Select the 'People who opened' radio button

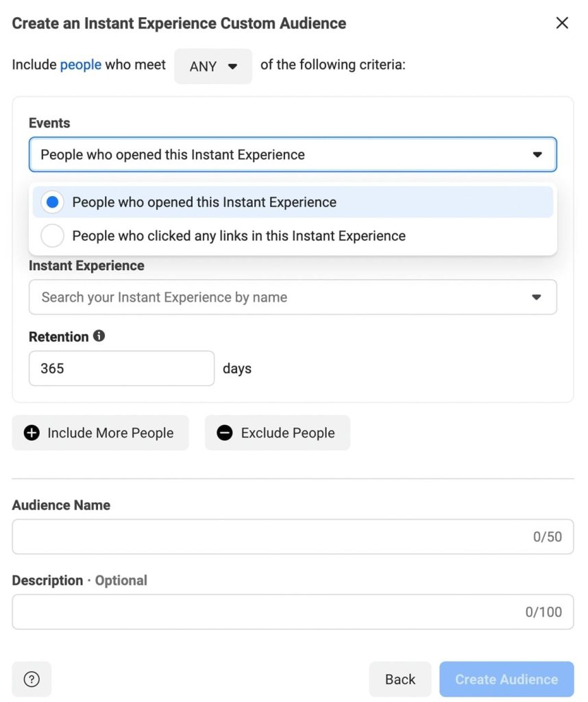pyautogui.click(x=53, y=202)
